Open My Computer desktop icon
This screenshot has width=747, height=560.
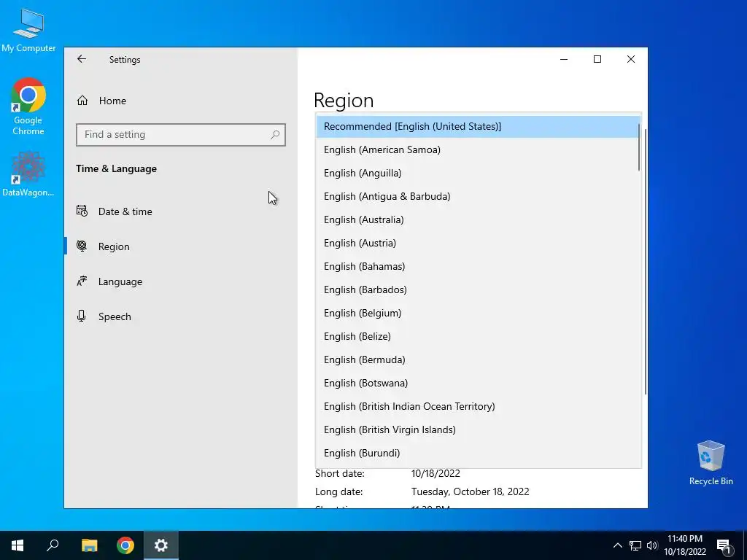(28, 30)
